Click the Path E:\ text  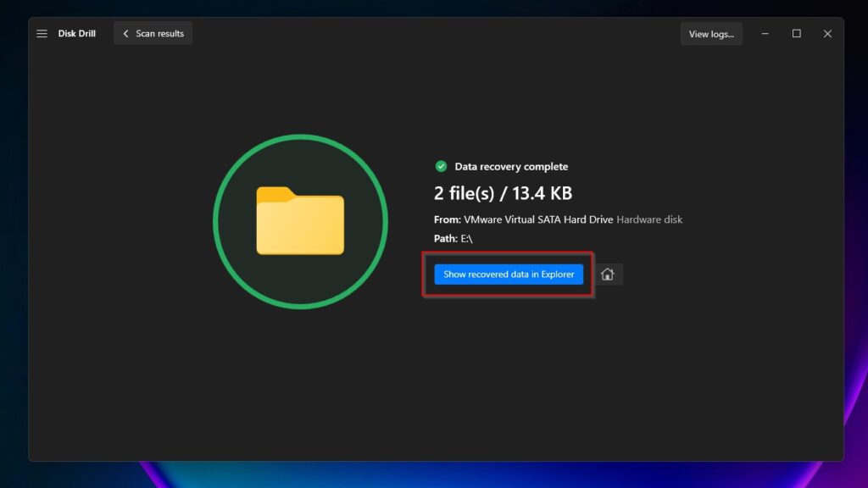[x=454, y=238]
